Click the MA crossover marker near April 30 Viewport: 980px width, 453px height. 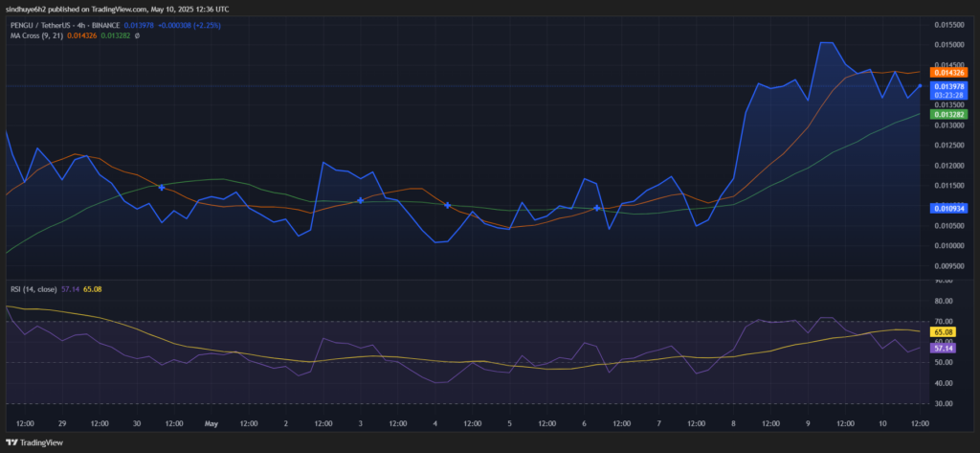161,188
